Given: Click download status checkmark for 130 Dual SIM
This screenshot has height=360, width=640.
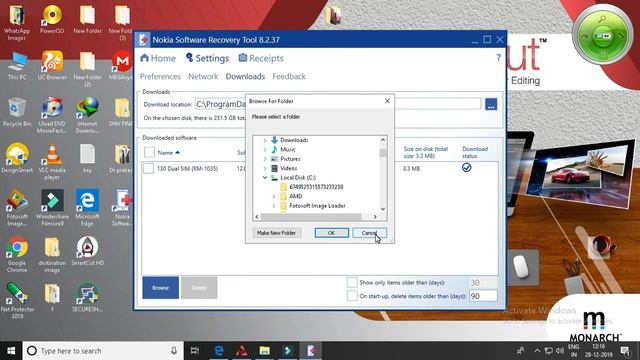Looking at the screenshot, I should point(467,168).
